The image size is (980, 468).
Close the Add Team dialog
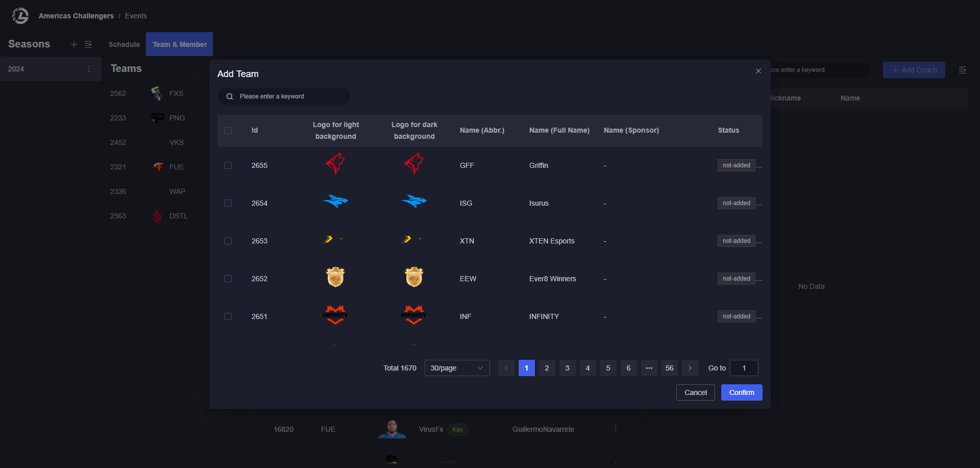pos(758,71)
